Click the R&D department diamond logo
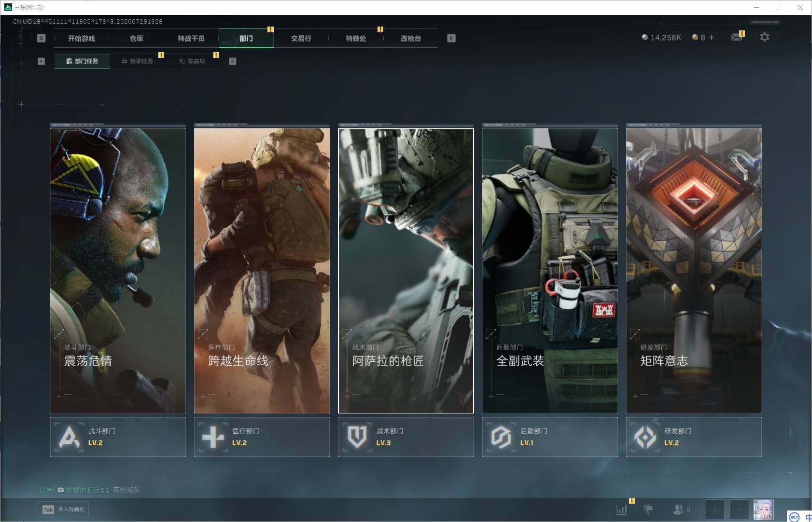Screen dimensions: 812x522 (645, 437)
